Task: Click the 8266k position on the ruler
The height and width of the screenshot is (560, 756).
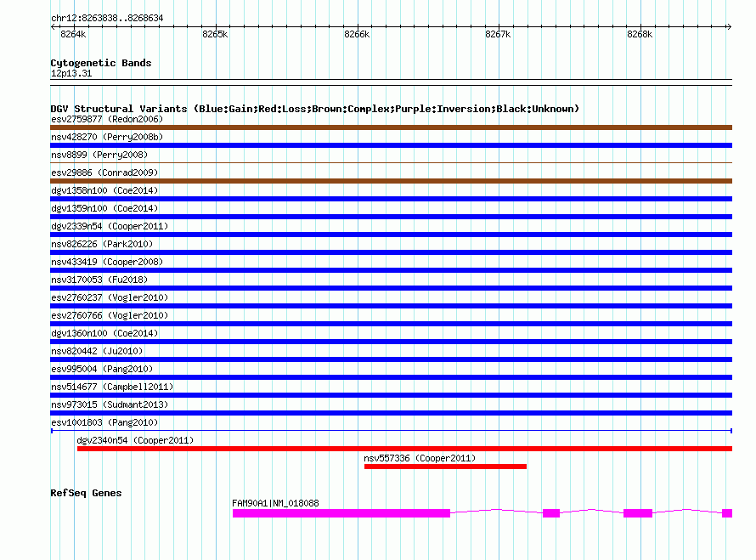Action: (357, 34)
